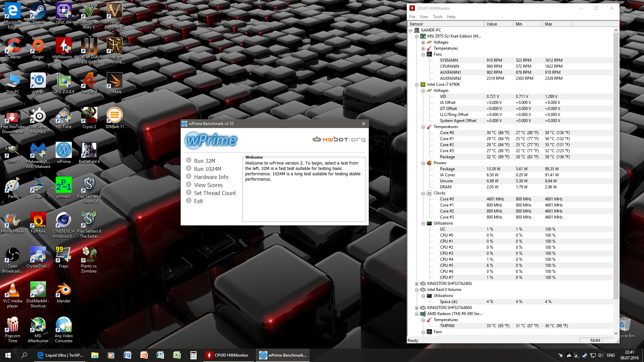Open Calculator from taskbar
Screen dimensions: 644x362
tap(193, 355)
